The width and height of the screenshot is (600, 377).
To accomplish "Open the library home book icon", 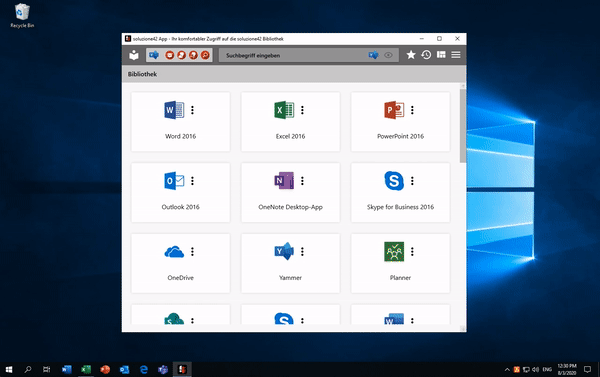I will point(134,55).
